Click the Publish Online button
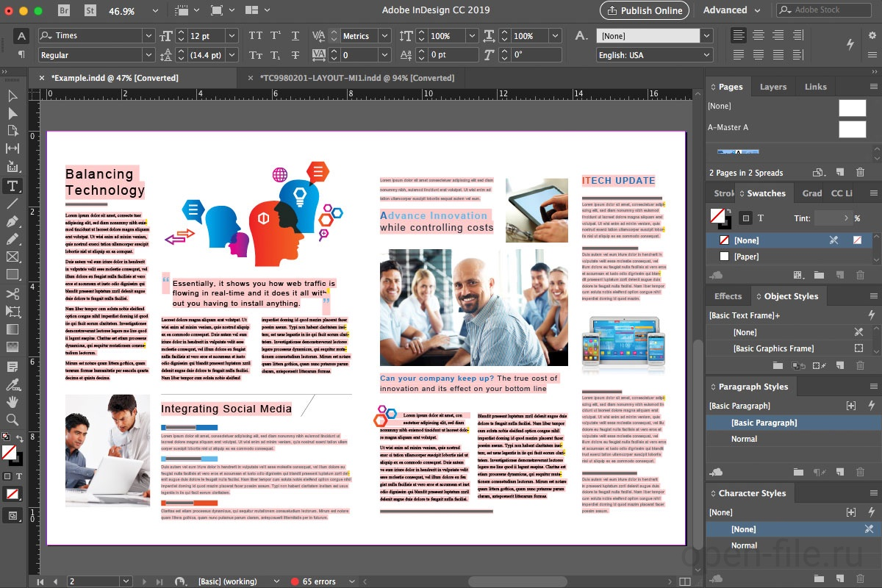This screenshot has height=588, width=882. coord(644,10)
